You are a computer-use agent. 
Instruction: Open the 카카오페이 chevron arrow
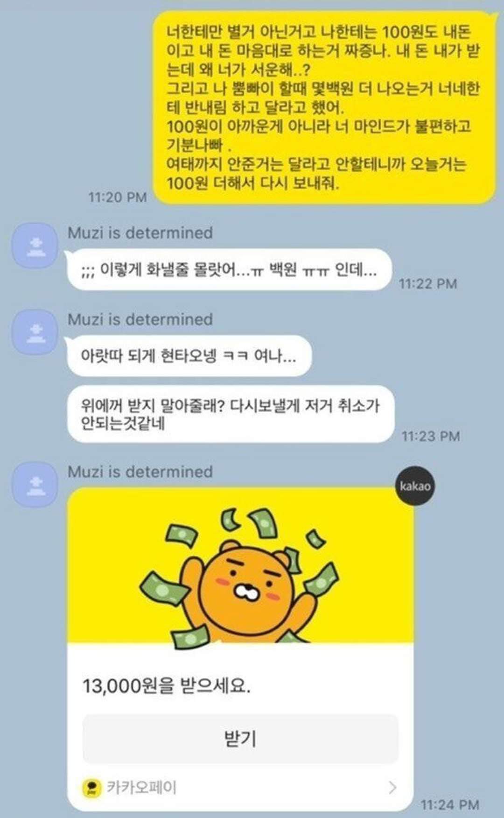tap(392, 787)
